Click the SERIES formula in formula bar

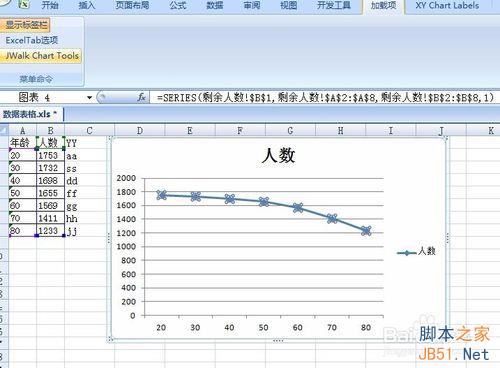click(325, 97)
